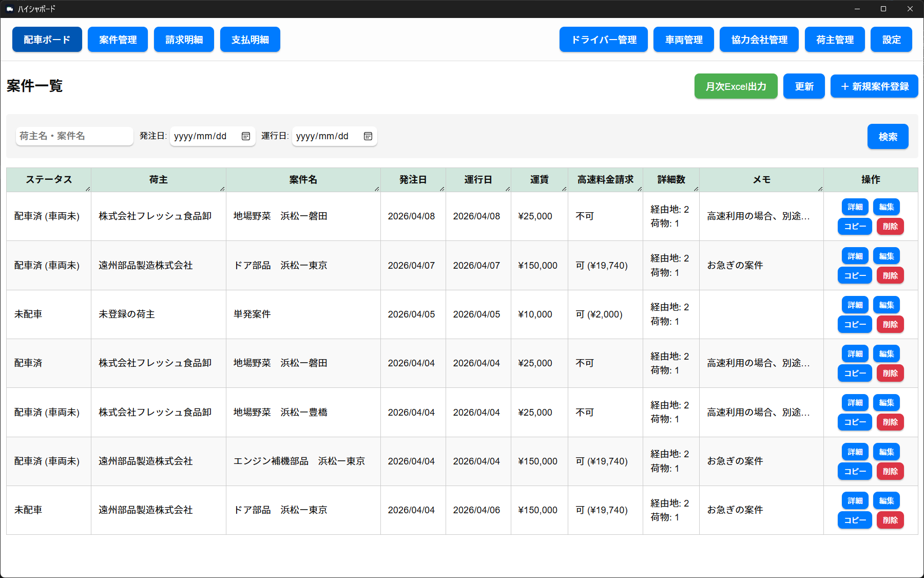Delete the ドア部品 row dated 2026/04/07
924x578 pixels.
890,275
